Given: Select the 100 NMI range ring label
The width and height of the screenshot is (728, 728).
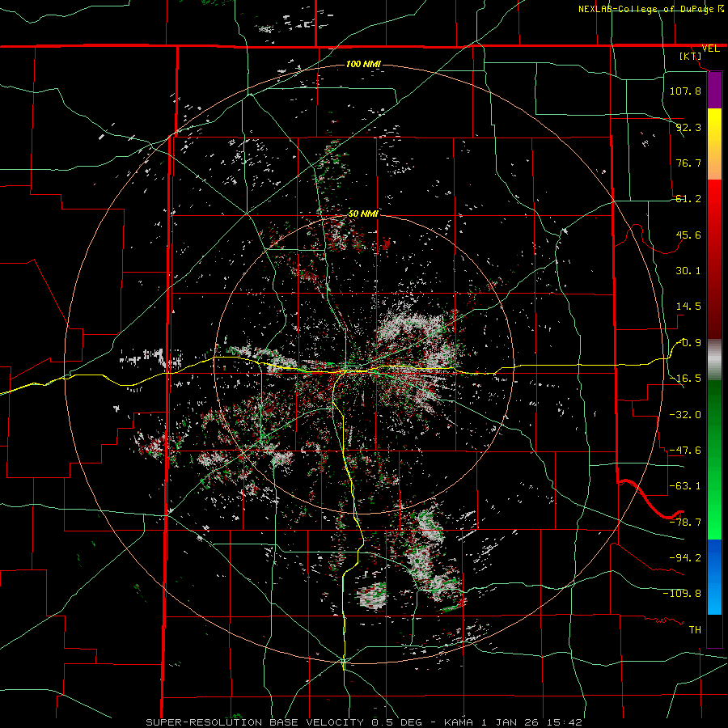Looking at the screenshot, I should click(363, 64).
